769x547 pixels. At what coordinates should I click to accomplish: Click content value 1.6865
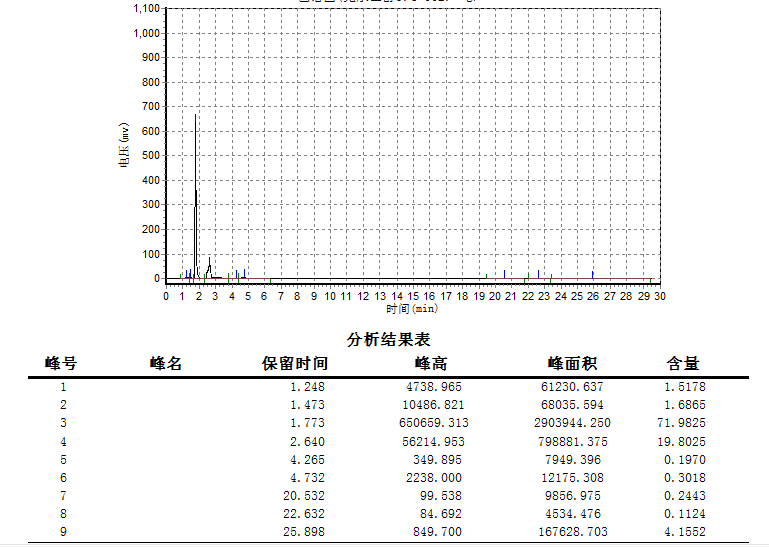point(685,405)
